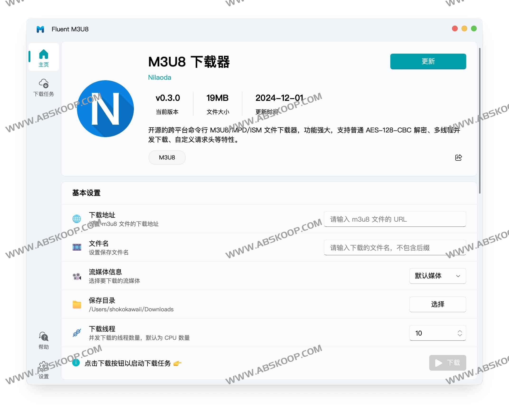Click the Fluent M3U8 logo in title bar

click(x=40, y=29)
